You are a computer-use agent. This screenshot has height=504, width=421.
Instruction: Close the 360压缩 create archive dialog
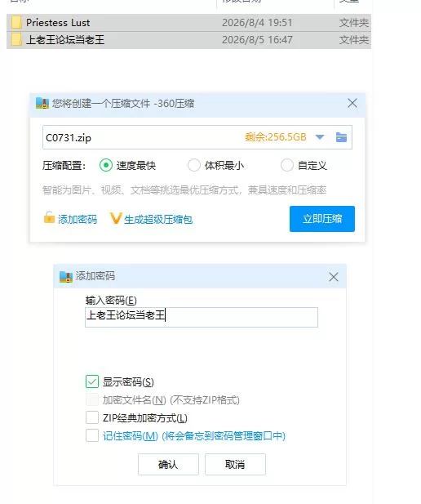pos(352,103)
